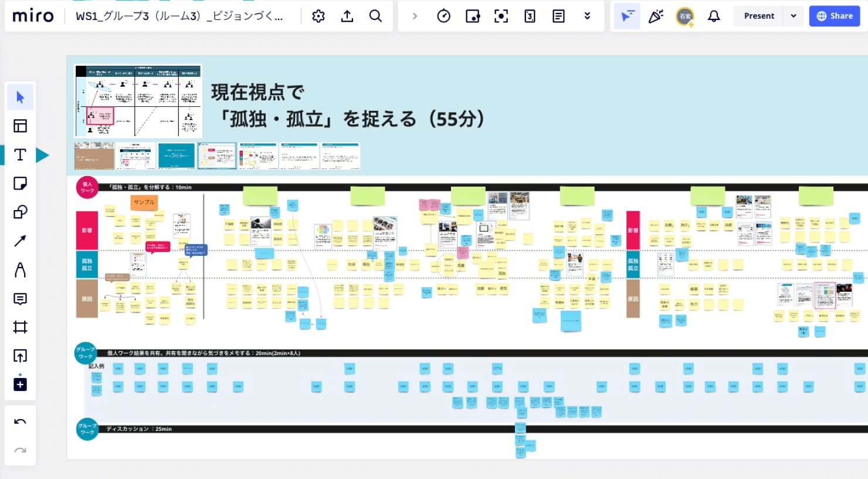Open notifications bell
The width and height of the screenshot is (868, 479).
[714, 16]
